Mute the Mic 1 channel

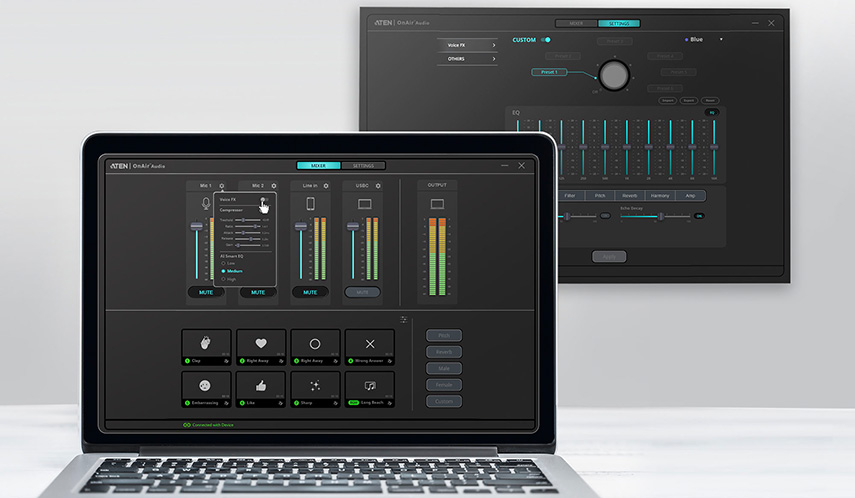(206, 292)
